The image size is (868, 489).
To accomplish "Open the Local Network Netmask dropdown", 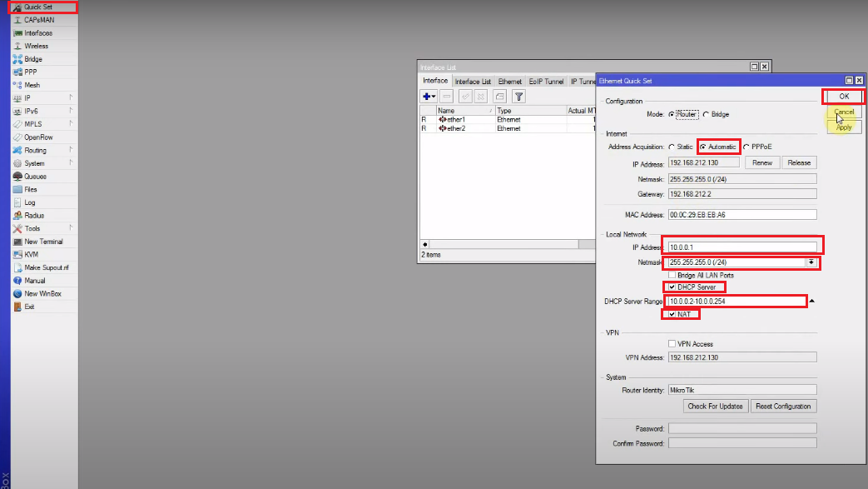I will coord(811,262).
